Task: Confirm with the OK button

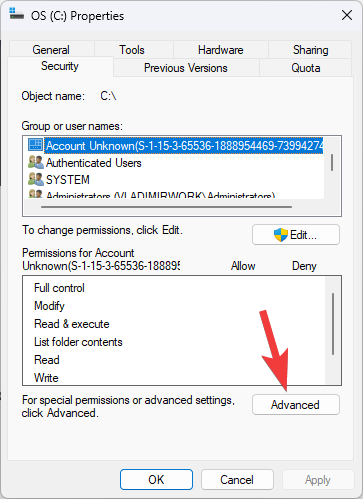Action: coord(156,480)
